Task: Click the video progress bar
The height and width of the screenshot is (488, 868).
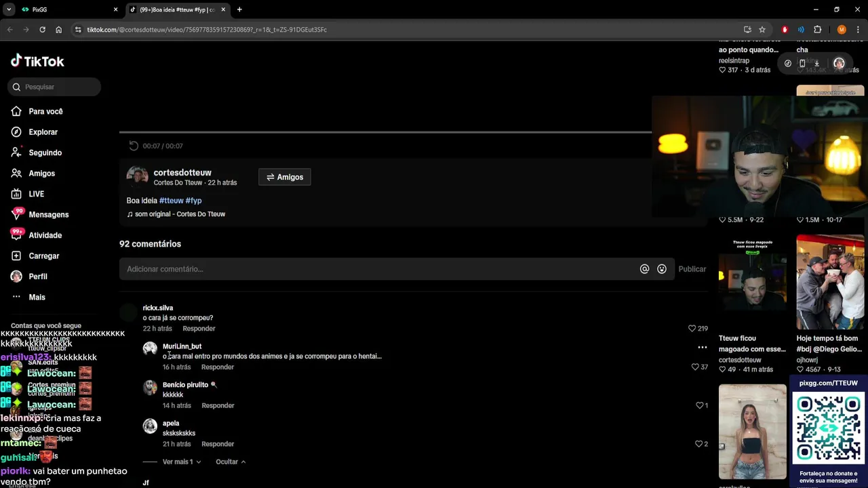Action: click(385, 132)
